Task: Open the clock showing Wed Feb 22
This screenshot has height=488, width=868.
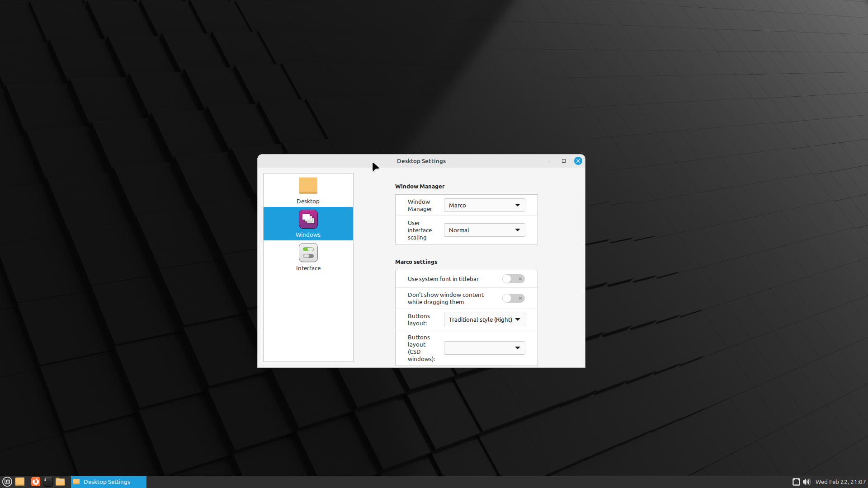Action: point(840,482)
